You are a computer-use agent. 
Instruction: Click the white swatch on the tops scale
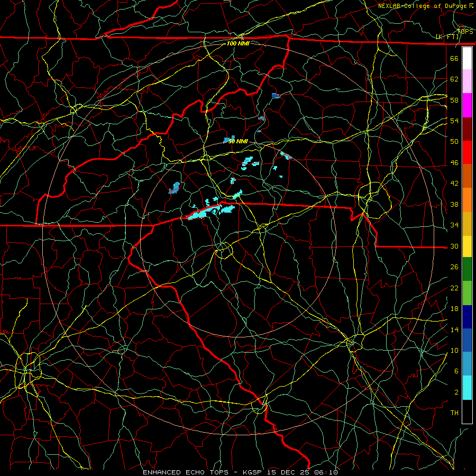coord(467,58)
